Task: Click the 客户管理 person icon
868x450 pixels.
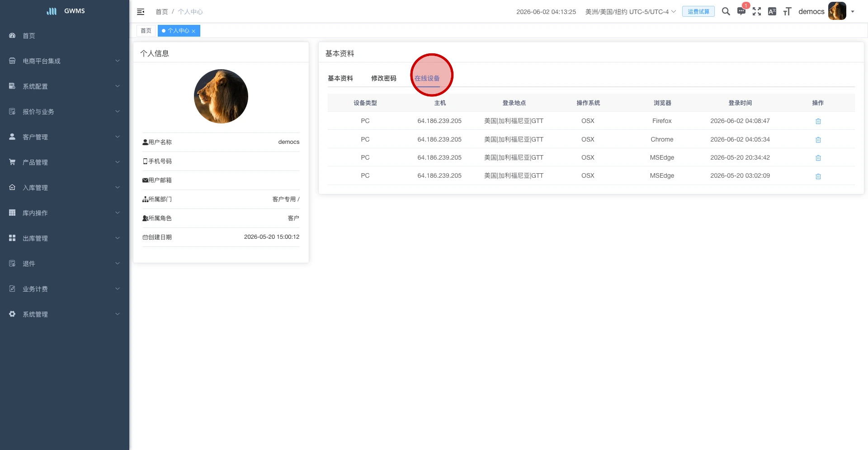Action: (x=12, y=137)
